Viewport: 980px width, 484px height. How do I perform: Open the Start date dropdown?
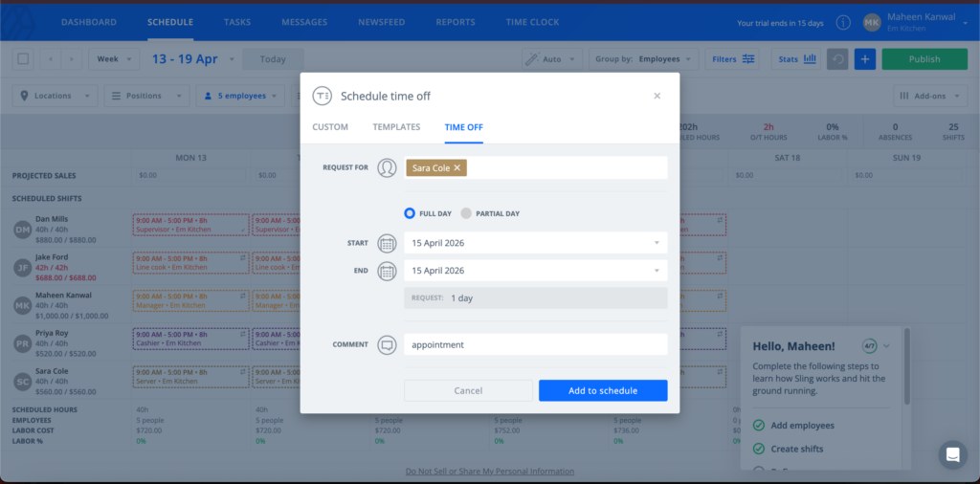point(536,243)
